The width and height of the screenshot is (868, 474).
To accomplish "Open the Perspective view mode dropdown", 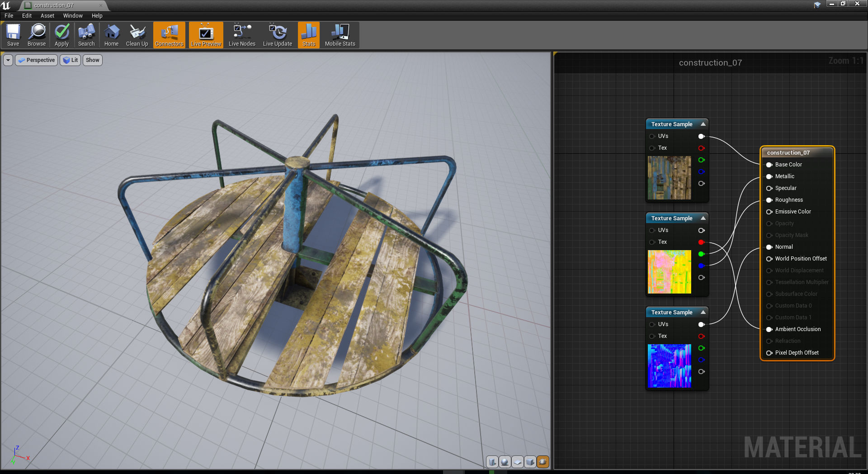I will point(36,60).
